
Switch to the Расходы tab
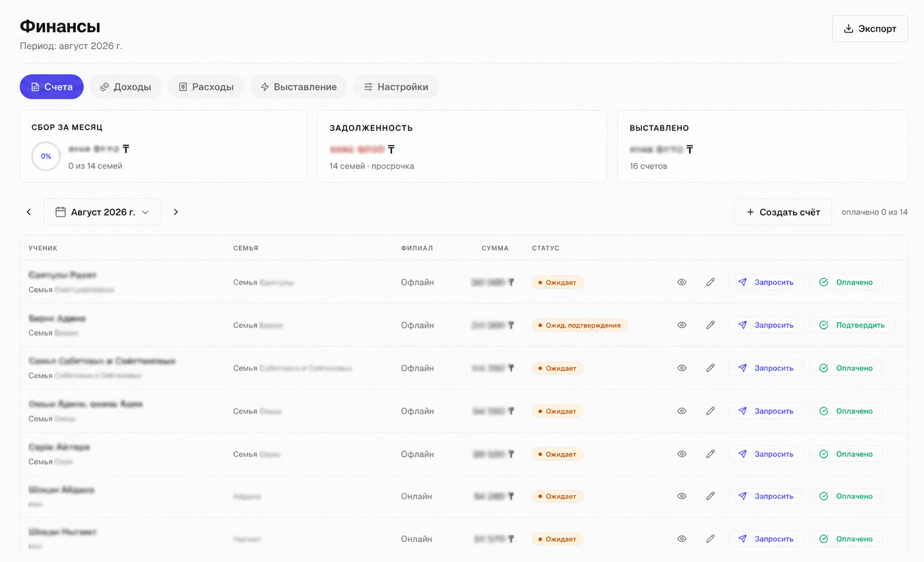click(206, 87)
